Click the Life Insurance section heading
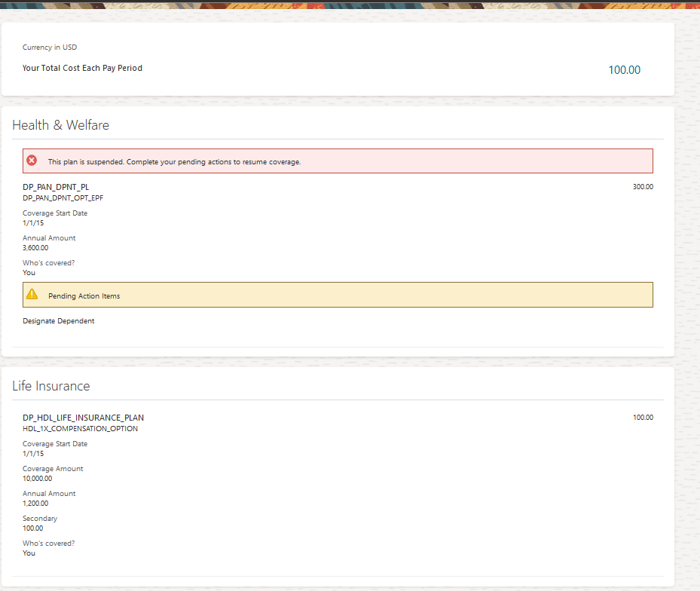700x591 pixels. click(50, 386)
